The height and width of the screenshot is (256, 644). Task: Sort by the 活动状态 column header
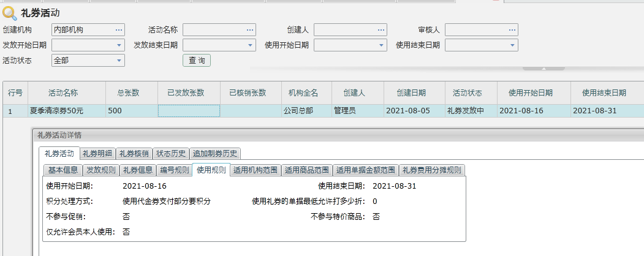pyautogui.click(x=471, y=93)
